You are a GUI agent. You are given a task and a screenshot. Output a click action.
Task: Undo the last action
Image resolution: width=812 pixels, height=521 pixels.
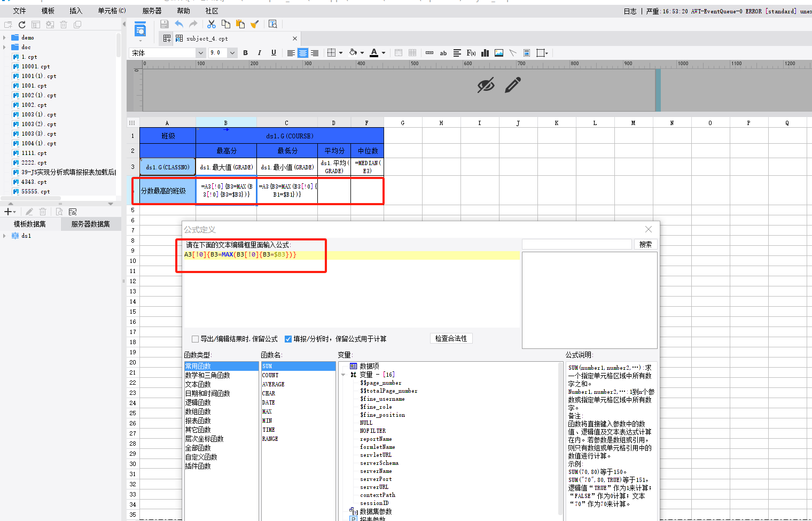click(x=179, y=24)
